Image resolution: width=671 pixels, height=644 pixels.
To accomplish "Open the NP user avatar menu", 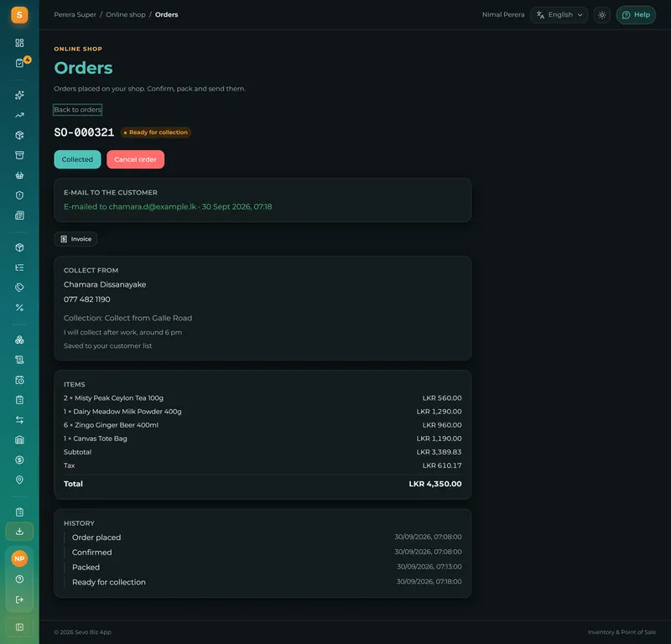I will (x=19, y=558).
